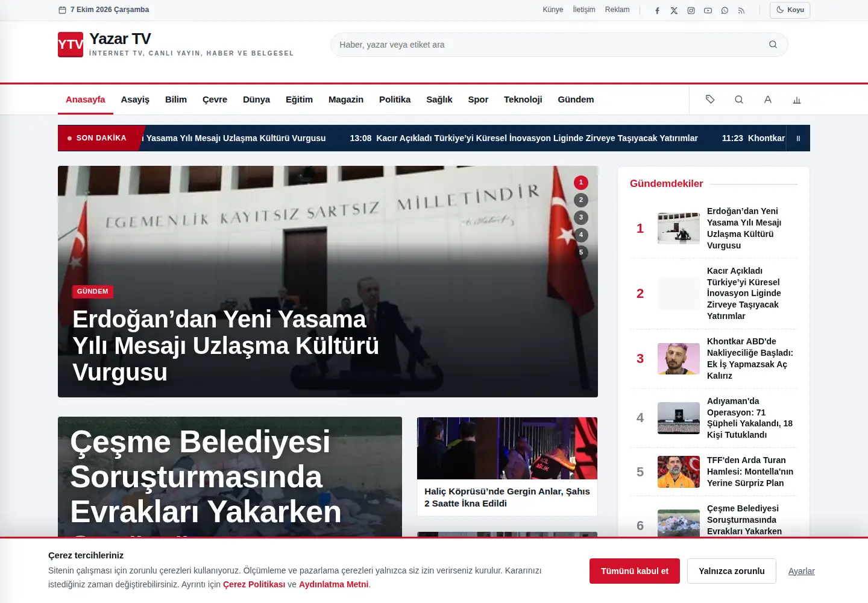Focus the 'Haber, yazar veya etiket ara' field

[559, 45]
